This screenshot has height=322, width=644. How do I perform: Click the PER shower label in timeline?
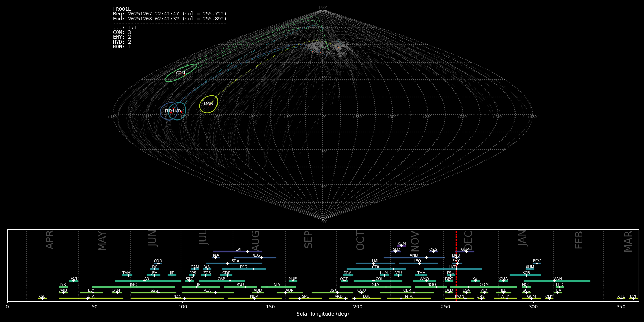coord(244,267)
